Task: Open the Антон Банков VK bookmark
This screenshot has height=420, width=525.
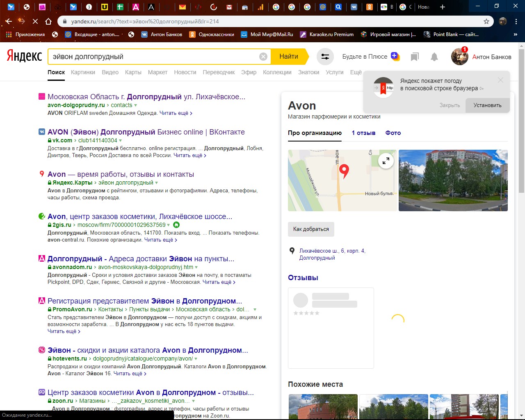Action: pyautogui.click(x=162, y=34)
